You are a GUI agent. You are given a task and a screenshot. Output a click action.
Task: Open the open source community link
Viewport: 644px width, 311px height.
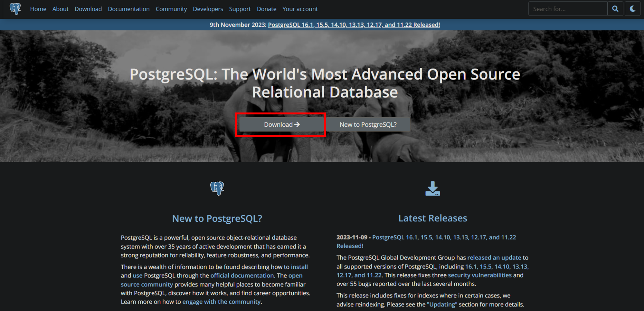pyautogui.click(x=212, y=280)
